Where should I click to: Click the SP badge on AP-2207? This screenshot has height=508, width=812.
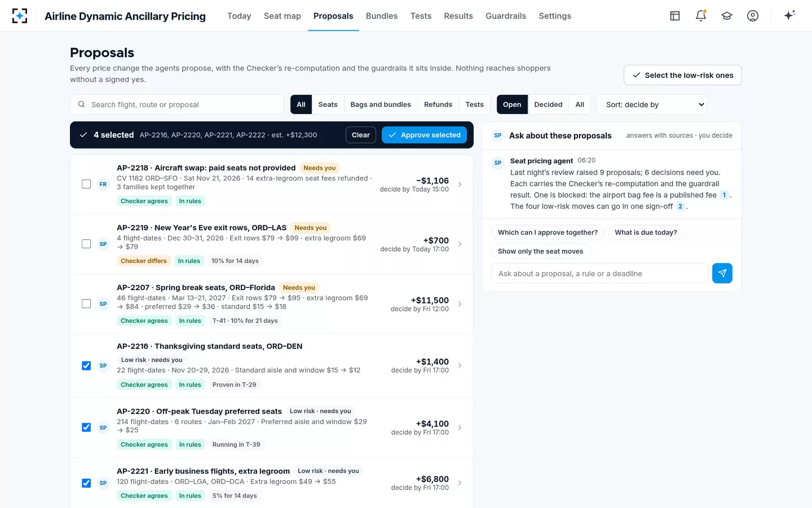click(x=103, y=304)
